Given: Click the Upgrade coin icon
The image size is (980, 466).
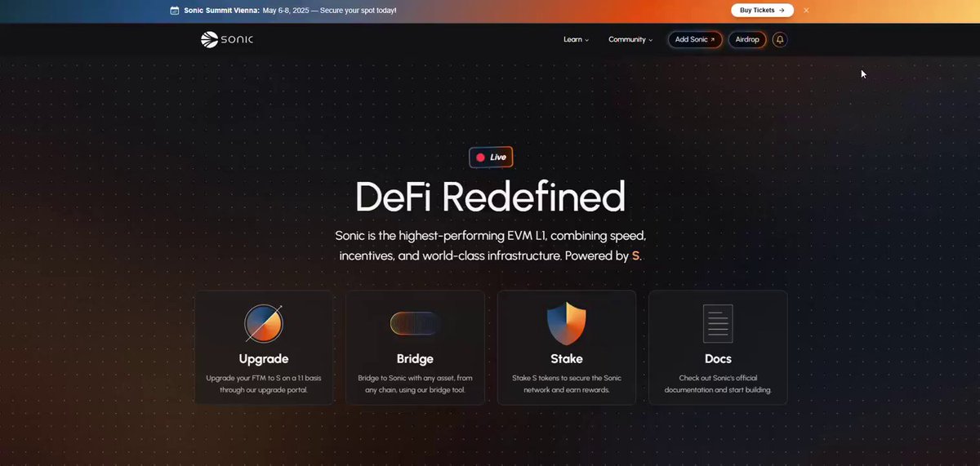Looking at the screenshot, I should tap(264, 323).
